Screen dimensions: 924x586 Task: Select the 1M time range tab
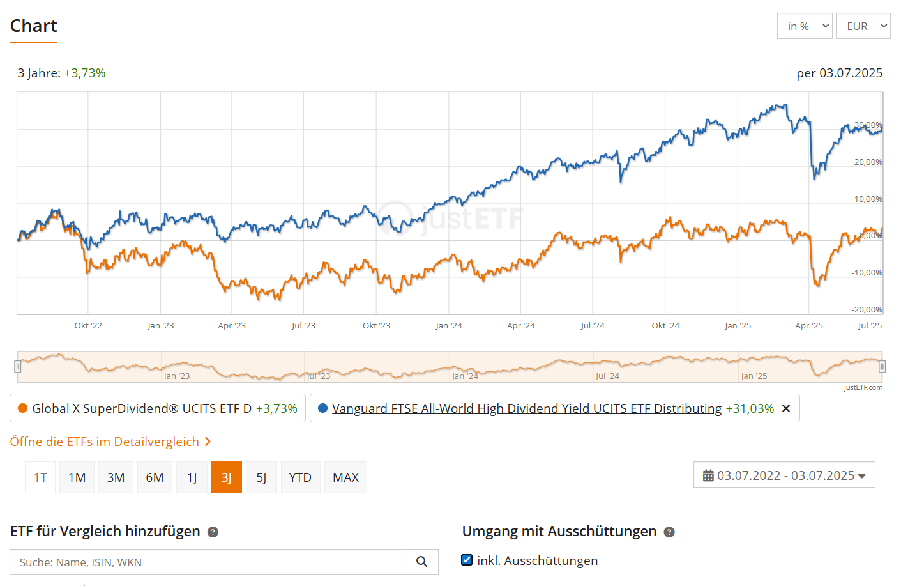point(77,477)
